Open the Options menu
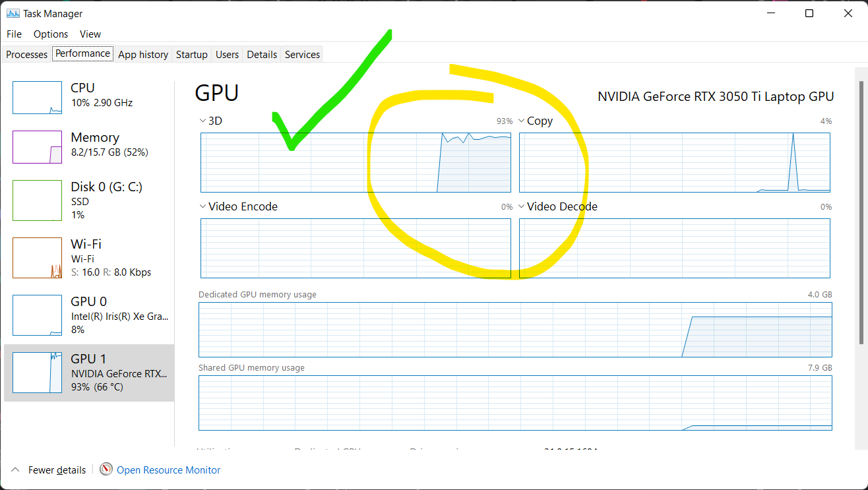Image resolution: width=868 pixels, height=490 pixels. (x=51, y=34)
